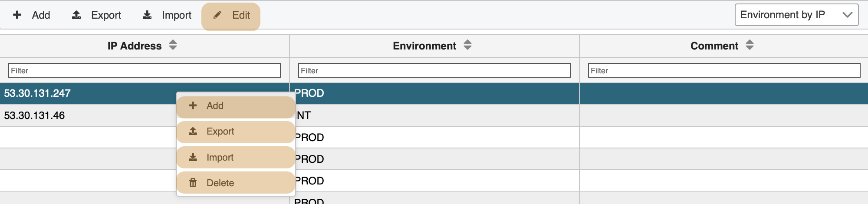The image size is (868, 204).
Task: Open the Environment by IP dropdown
Action: 796,15
